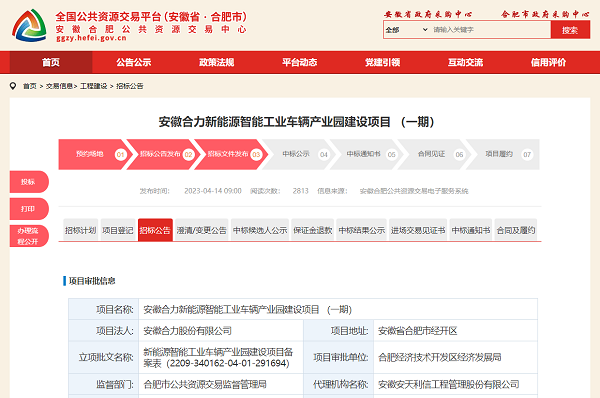Viewport: 600px width, 398px height.
Task: Switch to the 中标结果公示 tab
Action: pos(362,230)
